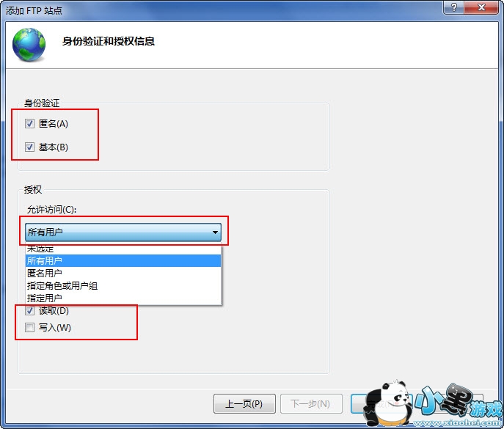Image resolution: width=504 pixels, height=429 pixels.
Task: Pick 指定角色或用户组 from the list
Action: click(123, 286)
